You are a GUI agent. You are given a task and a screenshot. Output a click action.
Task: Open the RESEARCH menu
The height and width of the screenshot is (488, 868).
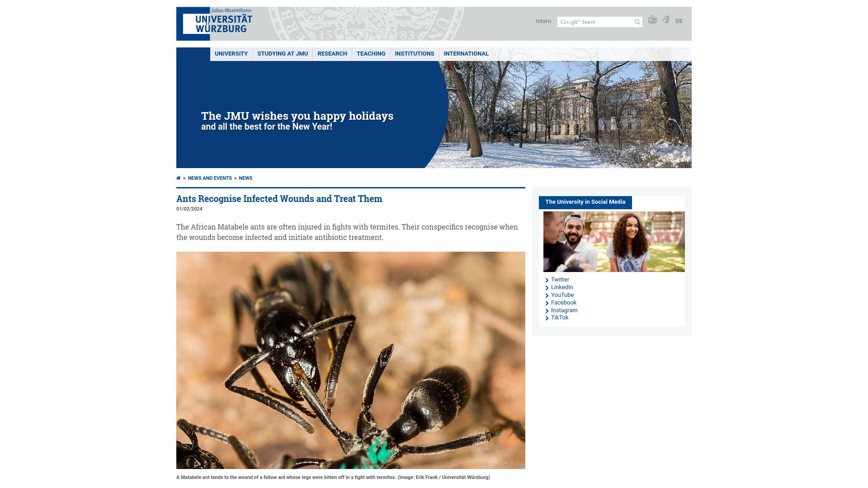[332, 54]
